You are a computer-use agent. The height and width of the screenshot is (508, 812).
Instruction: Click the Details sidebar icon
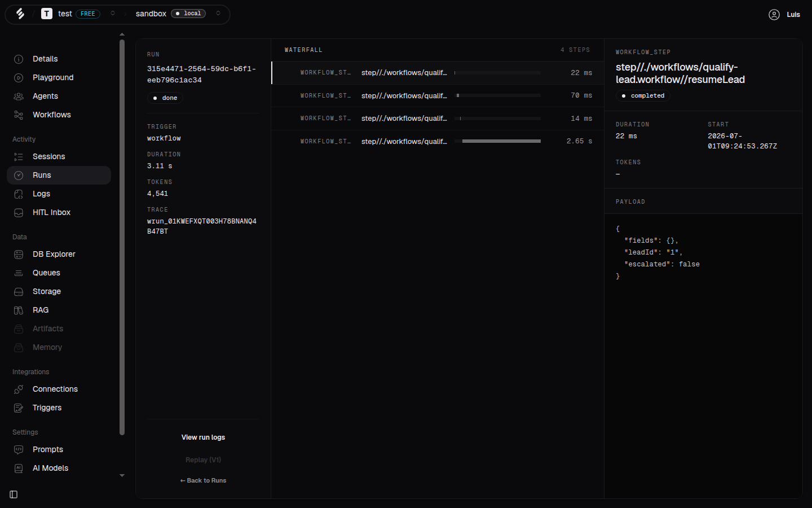click(19, 59)
